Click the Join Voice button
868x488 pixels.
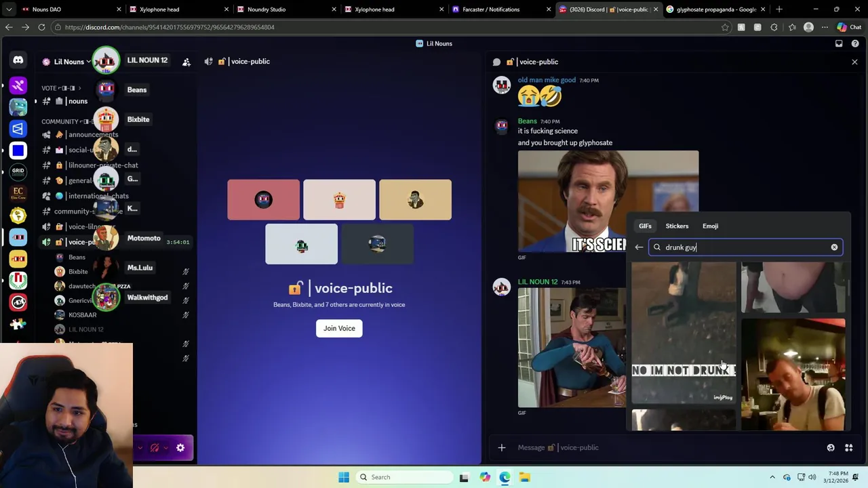click(339, 328)
